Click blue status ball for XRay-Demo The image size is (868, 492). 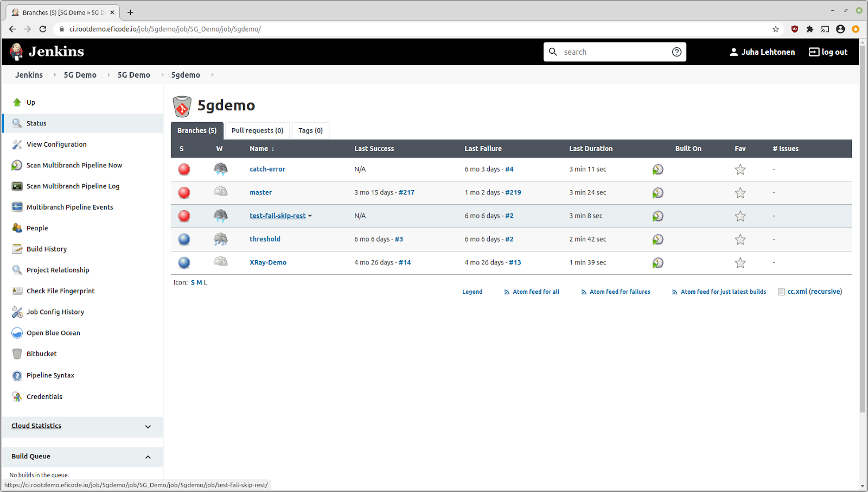click(184, 263)
